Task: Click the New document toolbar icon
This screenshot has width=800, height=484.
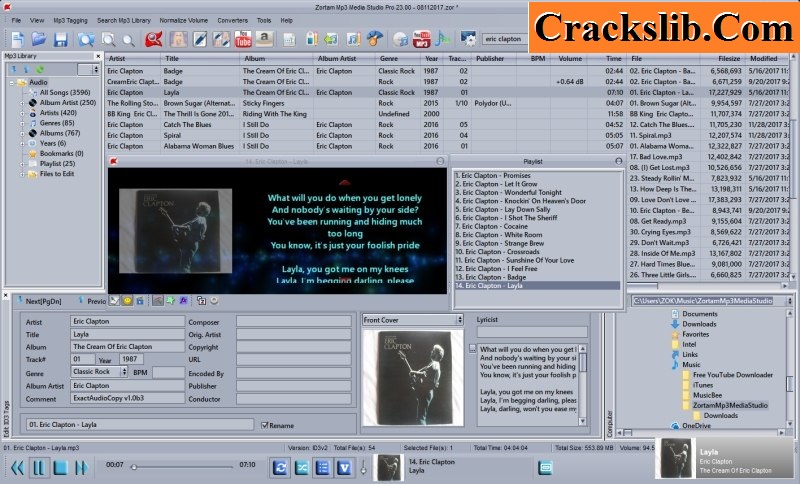Action: [17, 39]
